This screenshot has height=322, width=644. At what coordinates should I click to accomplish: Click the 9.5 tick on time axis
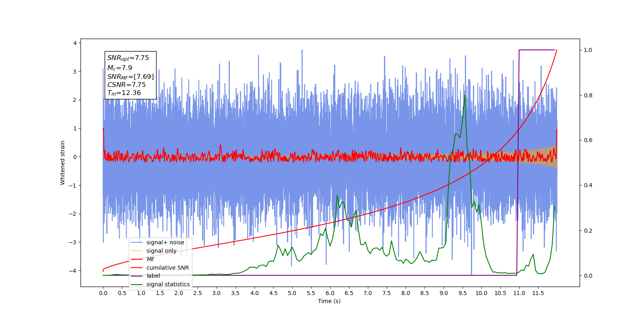[462, 293]
